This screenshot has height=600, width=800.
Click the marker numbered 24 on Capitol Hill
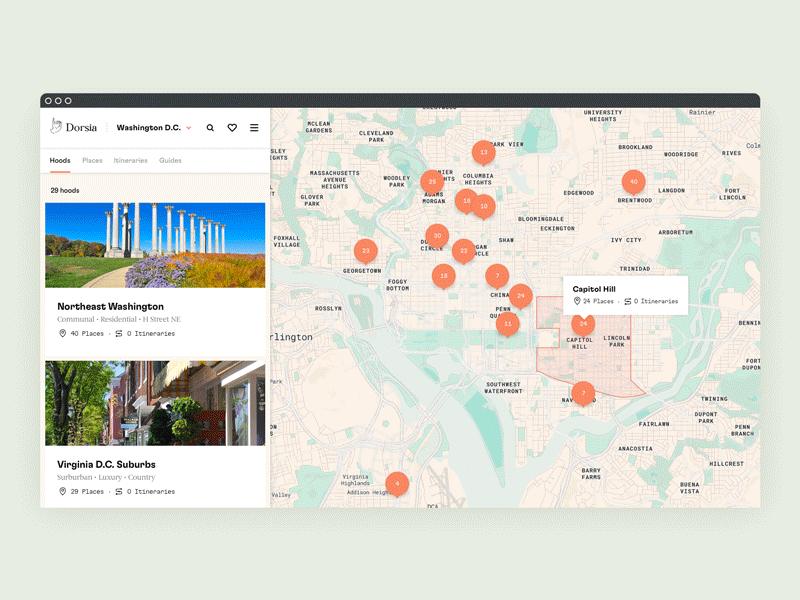583,323
